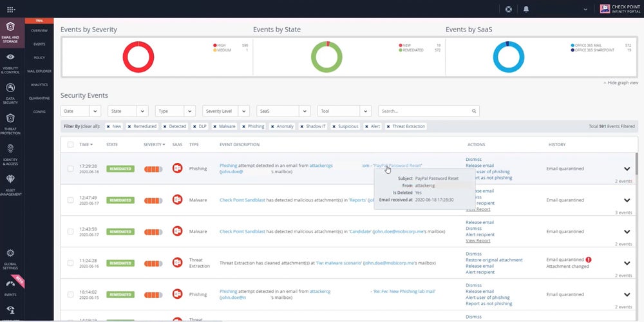
Task: Remove the New filter tag
Action: pos(108,126)
